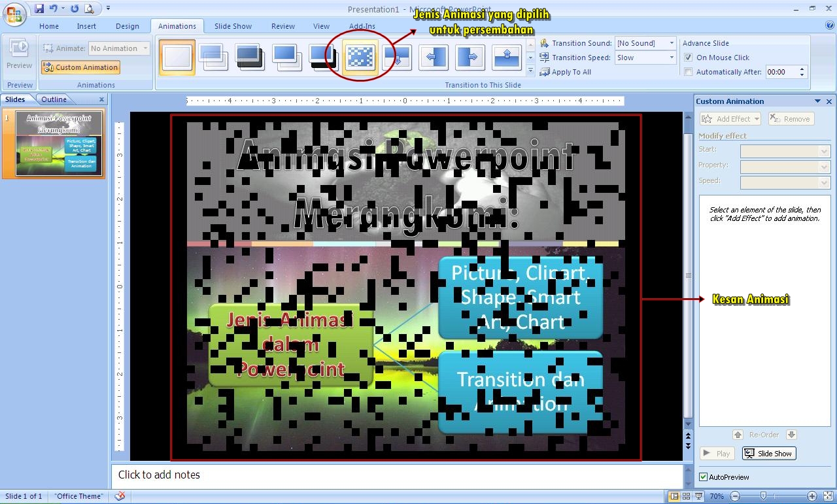This screenshot has height=504, width=837.
Task: Choose the Cut transition thumbnail
Action: [286, 58]
